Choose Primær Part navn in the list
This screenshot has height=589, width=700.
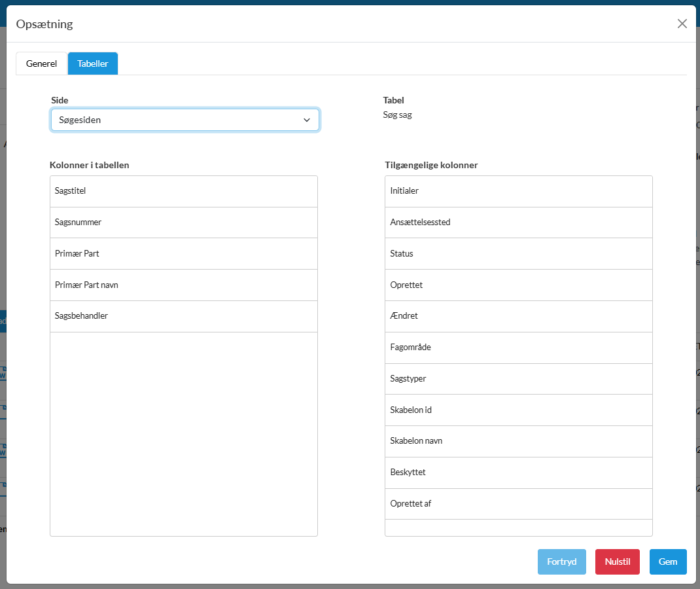click(x=183, y=285)
